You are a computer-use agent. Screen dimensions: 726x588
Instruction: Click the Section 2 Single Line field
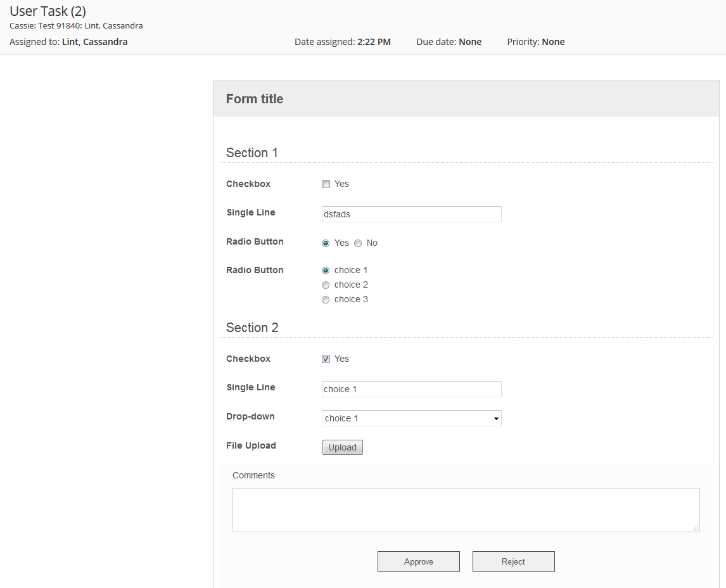coord(411,389)
